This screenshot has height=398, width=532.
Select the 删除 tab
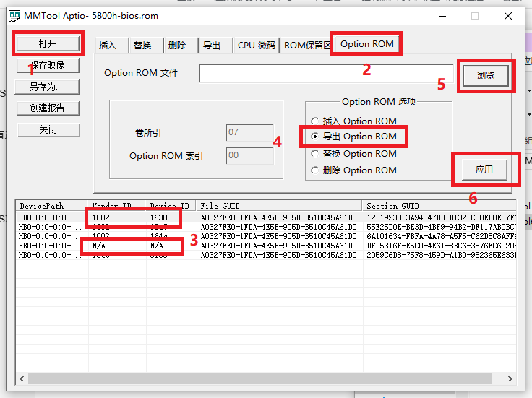coord(177,46)
